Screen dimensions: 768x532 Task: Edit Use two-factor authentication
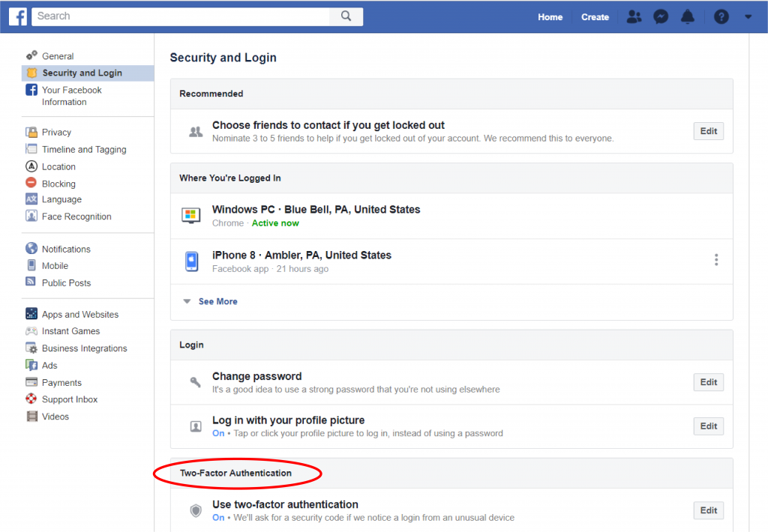(x=708, y=510)
